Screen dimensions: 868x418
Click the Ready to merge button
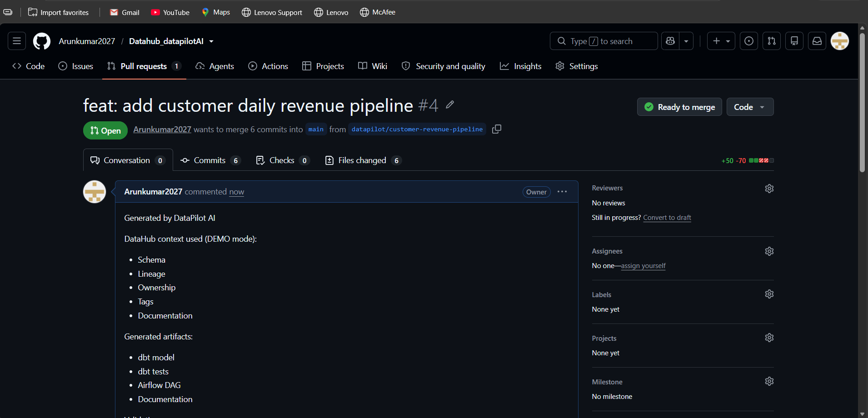point(679,107)
